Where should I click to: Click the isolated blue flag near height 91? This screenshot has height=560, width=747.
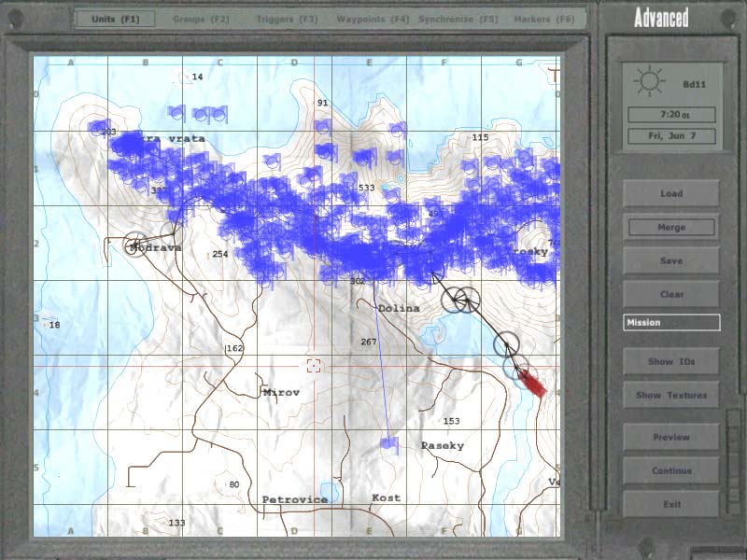coord(323,127)
